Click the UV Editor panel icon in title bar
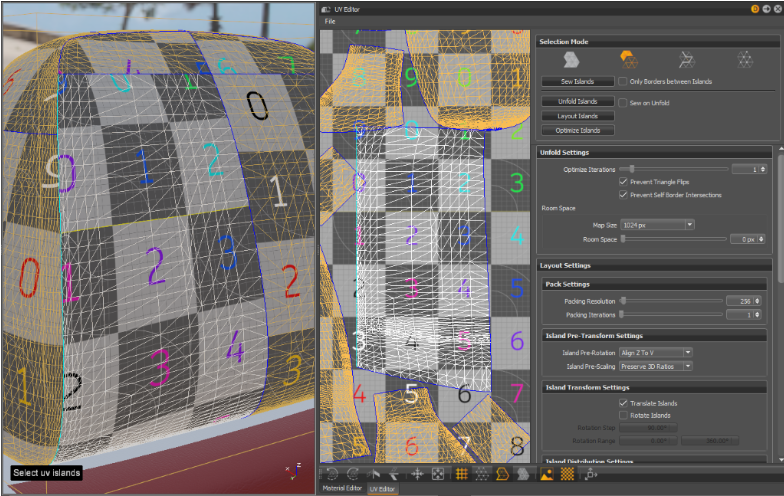The width and height of the screenshot is (784, 496). [326, 10]
